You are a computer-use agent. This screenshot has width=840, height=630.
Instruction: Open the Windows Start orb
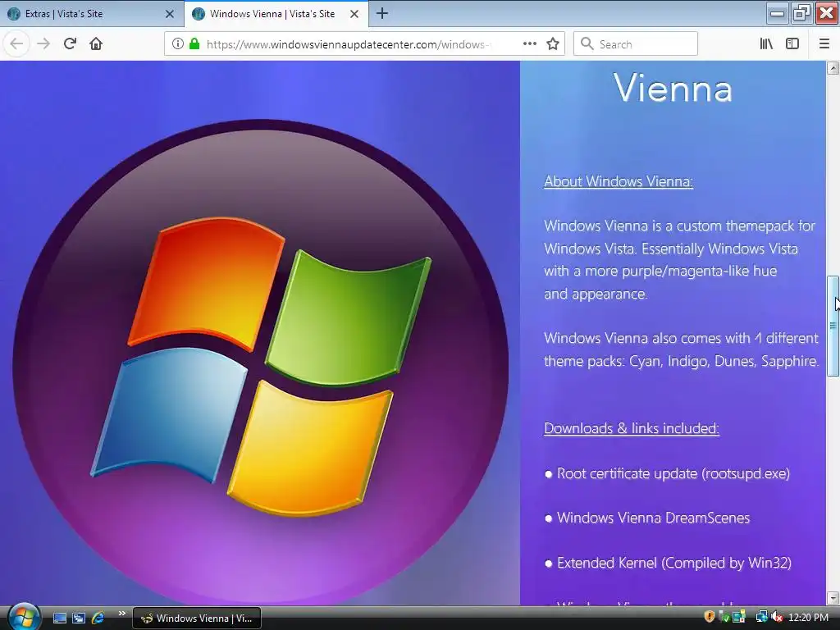pos(24,617)
